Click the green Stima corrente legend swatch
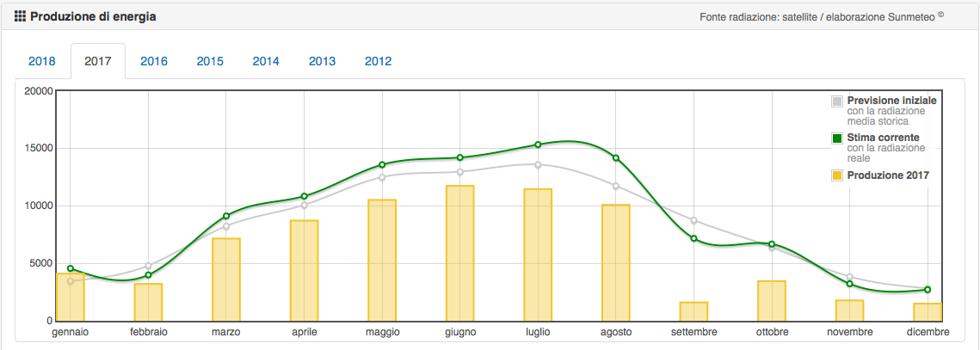 837,138
